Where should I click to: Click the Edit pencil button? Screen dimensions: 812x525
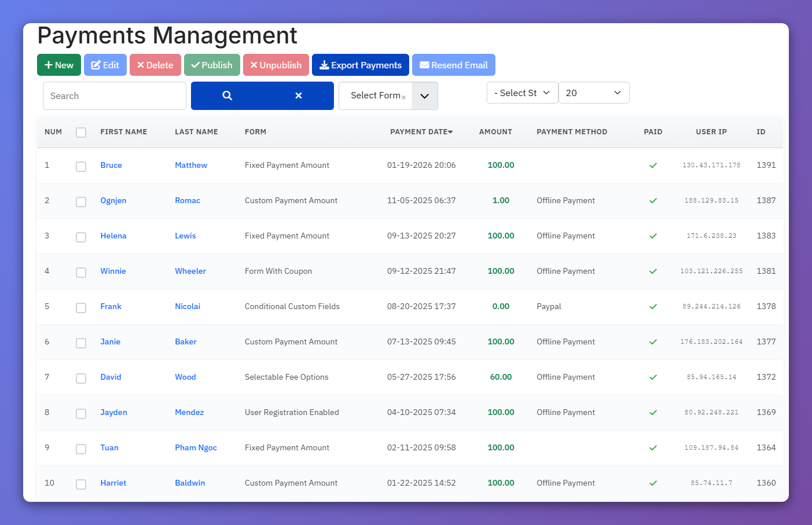(x=105, y=65)
